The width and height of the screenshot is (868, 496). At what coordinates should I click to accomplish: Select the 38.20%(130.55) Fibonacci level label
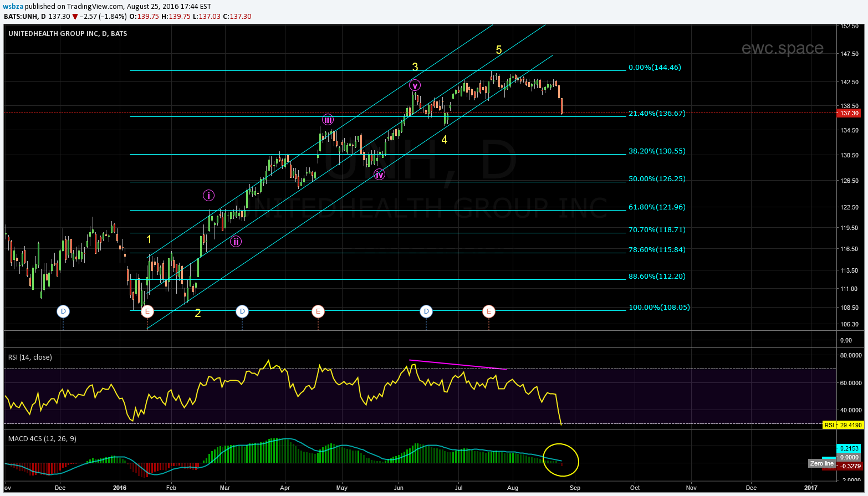tap(657, 151)
